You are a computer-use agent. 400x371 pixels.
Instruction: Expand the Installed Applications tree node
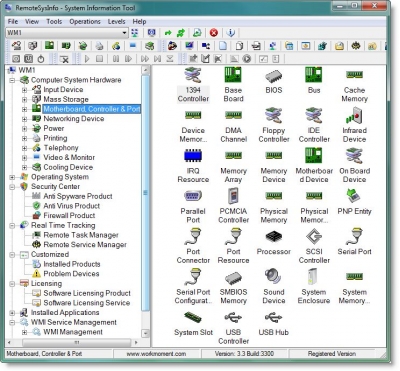click(12, 313)
